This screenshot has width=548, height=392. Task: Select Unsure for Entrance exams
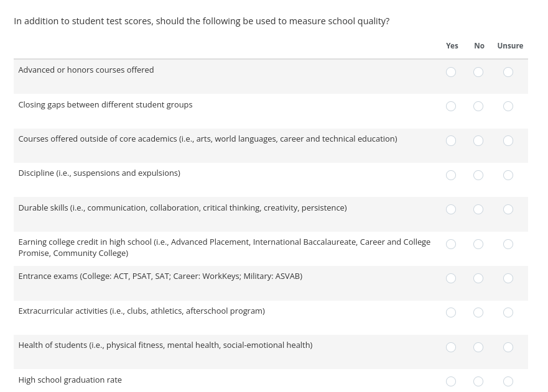(508, 278)
